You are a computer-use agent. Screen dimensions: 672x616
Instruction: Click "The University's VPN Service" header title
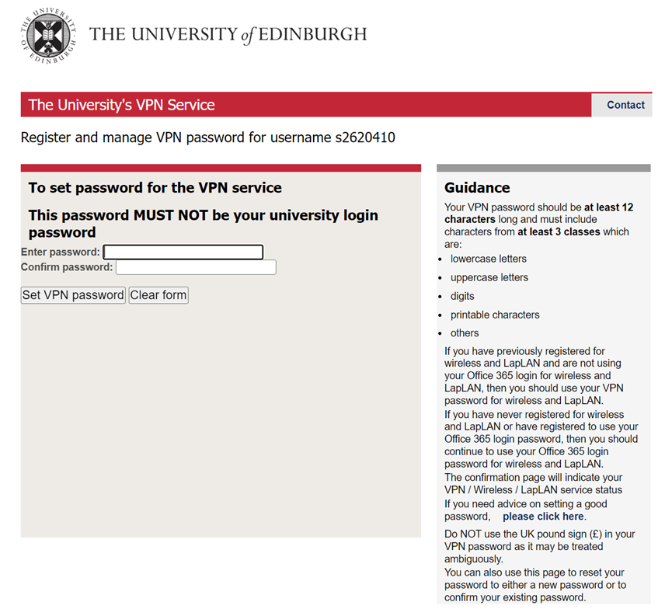(122, 105)
